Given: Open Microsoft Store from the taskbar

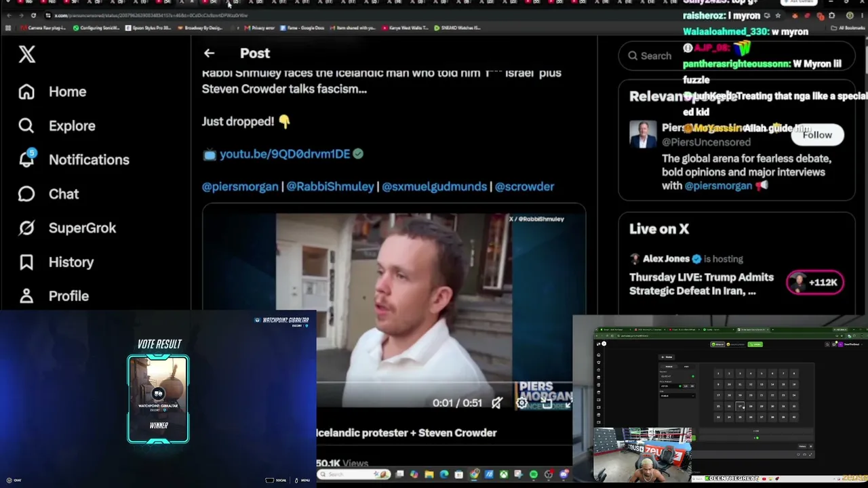Looking at the screenshot, I should point(459,474).
